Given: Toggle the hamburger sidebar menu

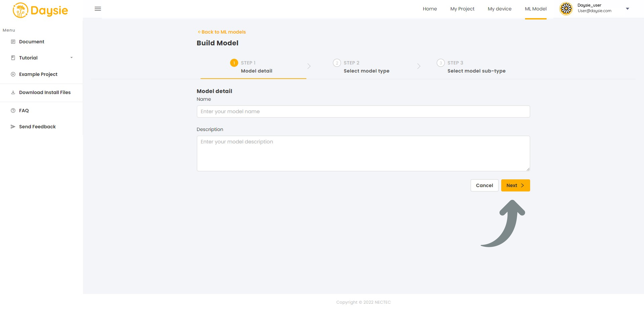Looking at the screenshot, I should 98,9.
